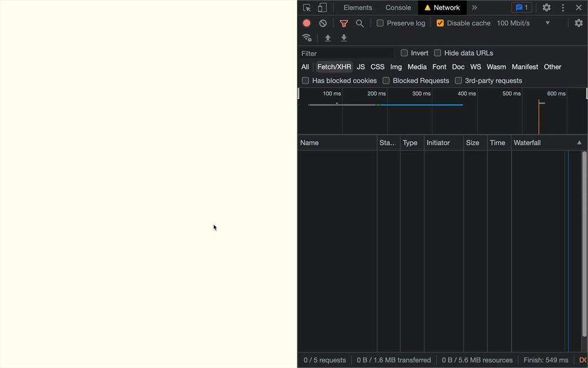
Task: Click the blue request bar in overview timeline
Action: (x=422, y=105)
